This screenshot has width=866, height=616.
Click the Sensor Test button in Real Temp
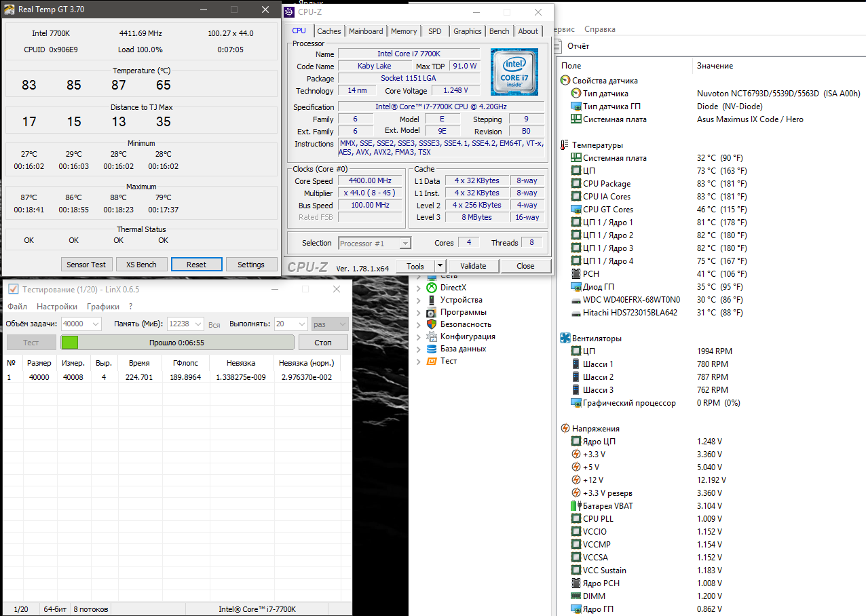point(86,265)
